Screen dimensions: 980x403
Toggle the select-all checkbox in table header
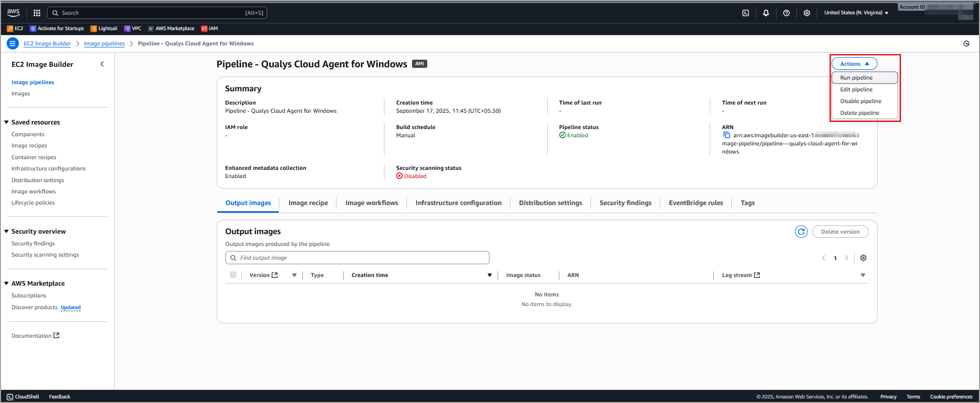[x=233, y=275]
